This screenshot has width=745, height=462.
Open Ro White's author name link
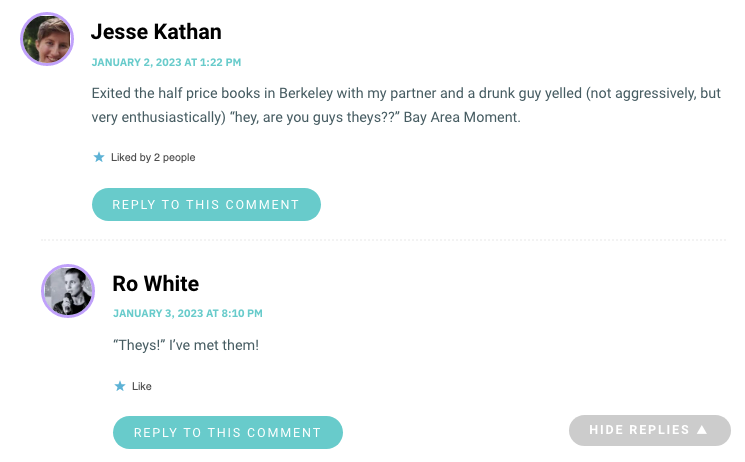point(156,284)
